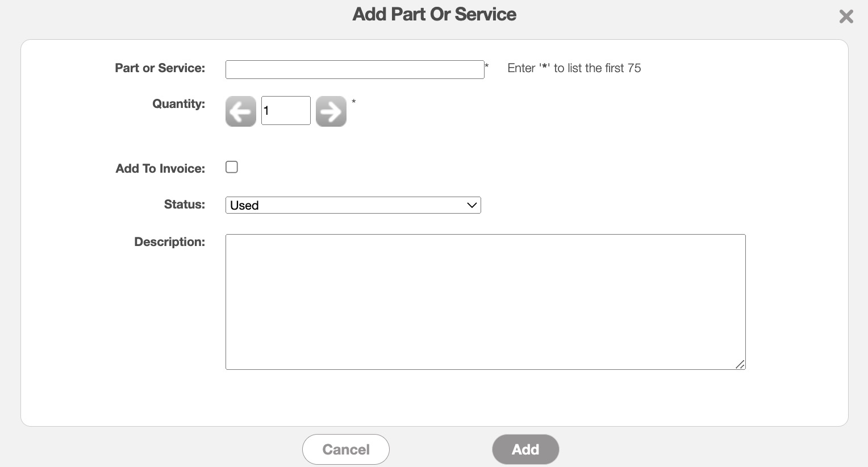This screenshot has width=868, height=467.
Task: Click the 'Part or Service:' label
Action: coord(160,68)
